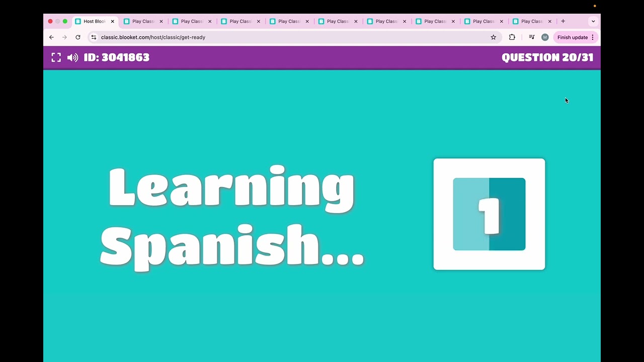Add a new browser tab
This screenshot has height=362, width=644.
563,21
